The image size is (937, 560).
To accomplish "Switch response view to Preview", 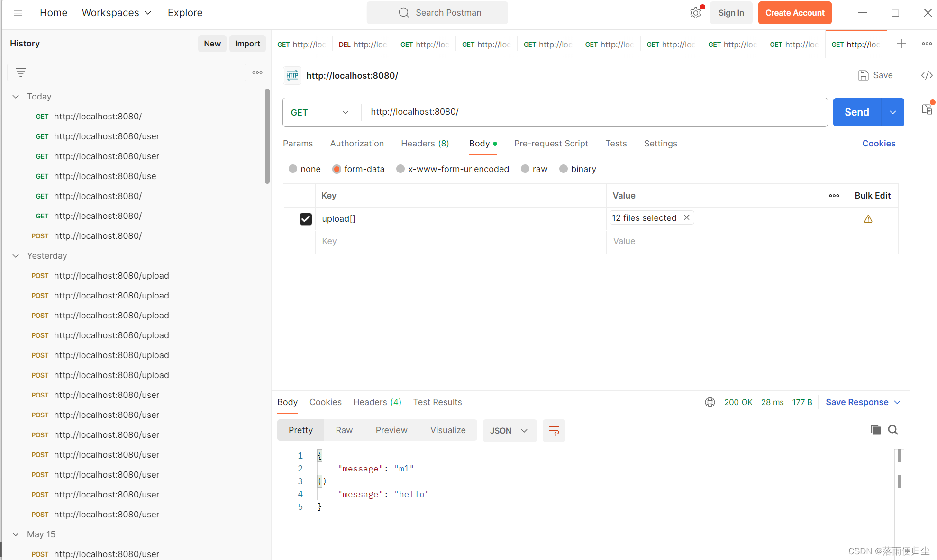I will point(391,430).
